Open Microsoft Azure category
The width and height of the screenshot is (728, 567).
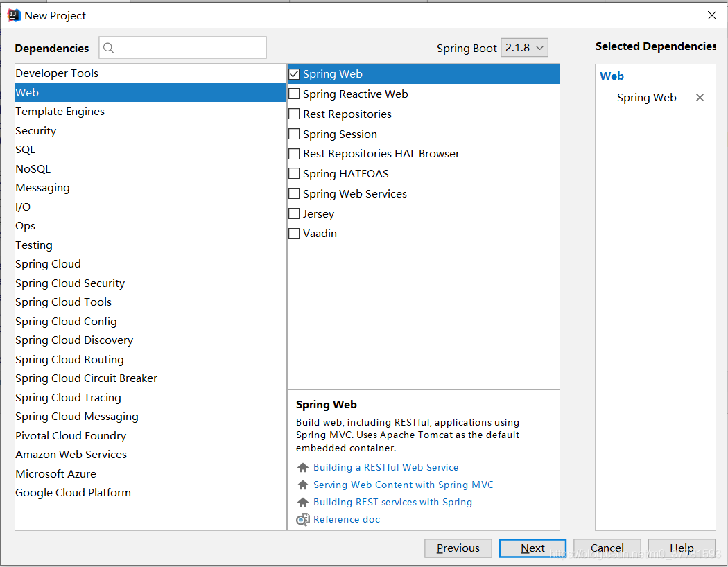coord(150,473)
